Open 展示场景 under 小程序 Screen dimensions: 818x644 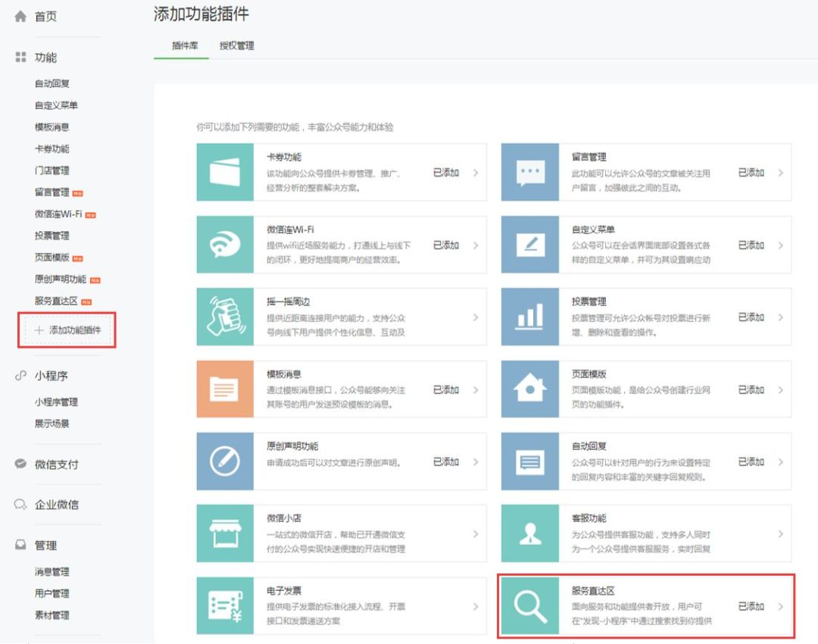click(52, 424)
